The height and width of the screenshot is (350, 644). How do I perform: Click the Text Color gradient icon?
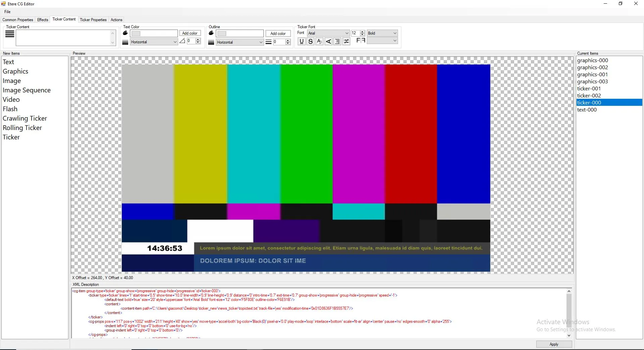pos(125,42)
